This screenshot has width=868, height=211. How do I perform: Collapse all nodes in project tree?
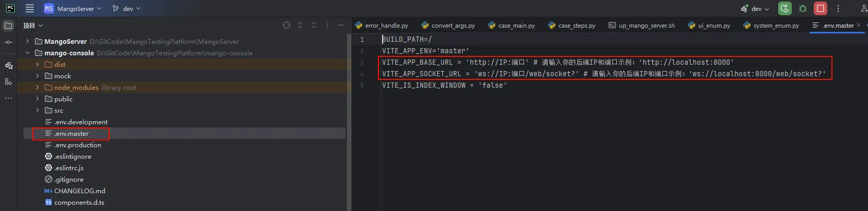click(x=314, y=25)
